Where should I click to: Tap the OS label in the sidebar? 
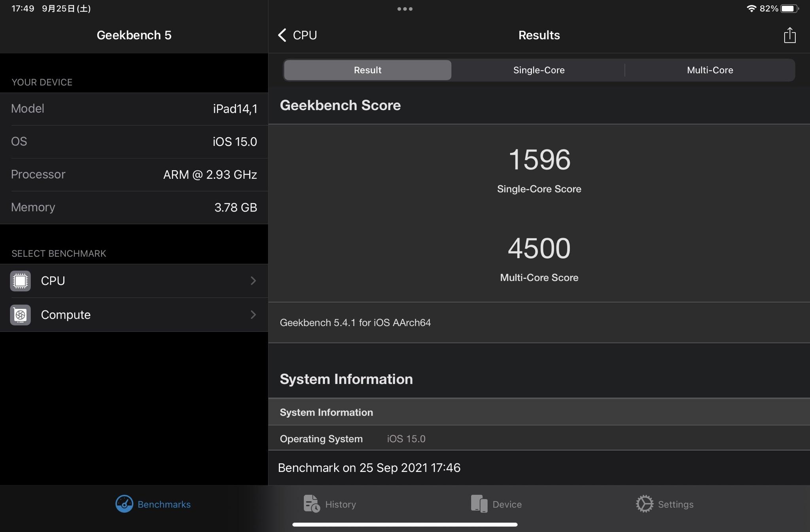click(19, 141)
